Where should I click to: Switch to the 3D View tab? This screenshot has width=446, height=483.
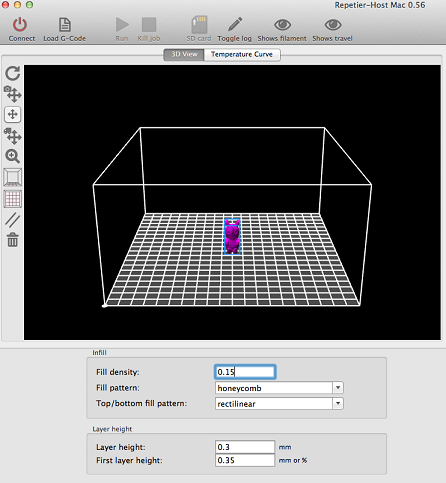pos(184,54)
